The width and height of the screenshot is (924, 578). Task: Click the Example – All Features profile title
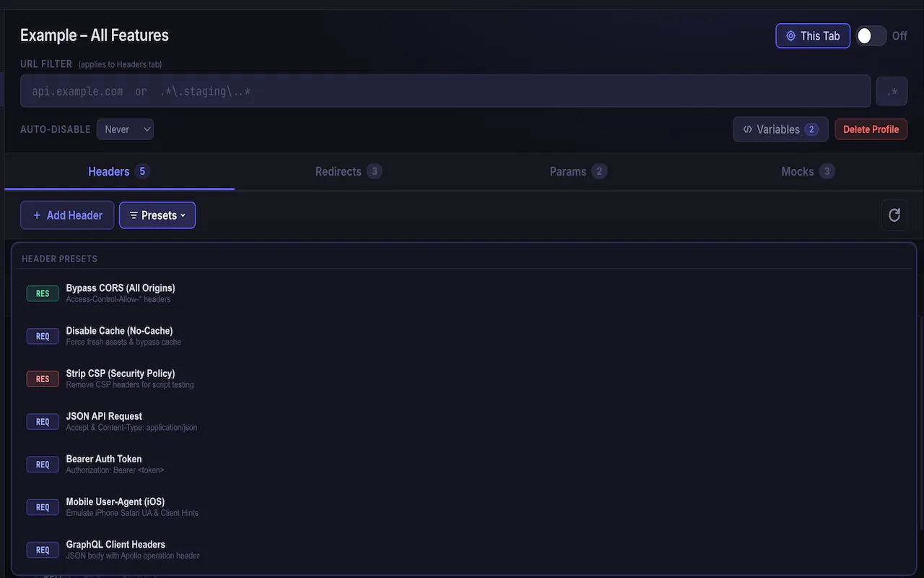pyautogui.click(x=95, y=35)
